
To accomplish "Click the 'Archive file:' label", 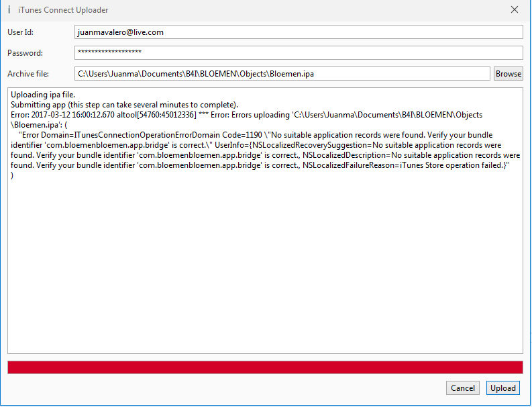I will [28, 74].
